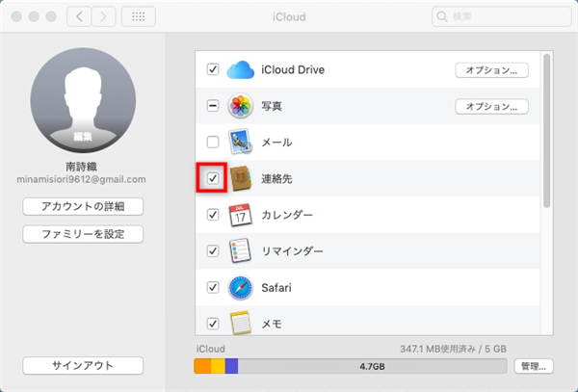Click the Safari label
This screenshot has width=578, height=392.
276,287
